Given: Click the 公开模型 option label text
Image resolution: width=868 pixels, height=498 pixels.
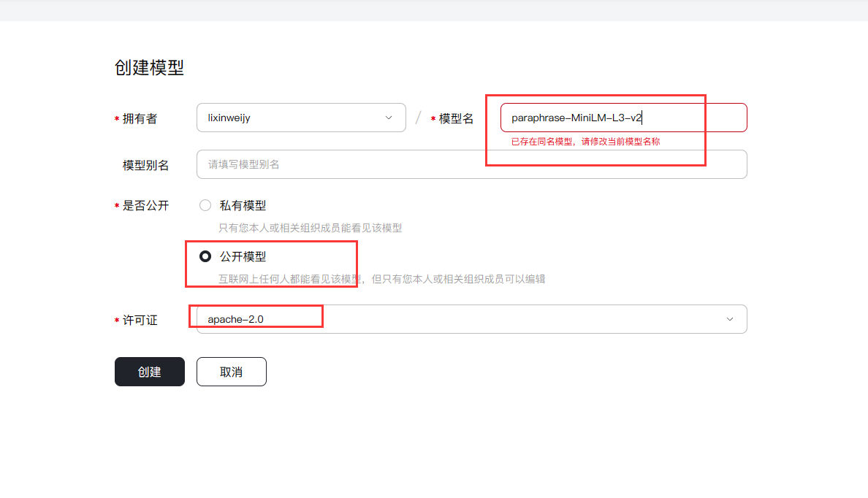Looking at the screenshot, I should 243,256.
